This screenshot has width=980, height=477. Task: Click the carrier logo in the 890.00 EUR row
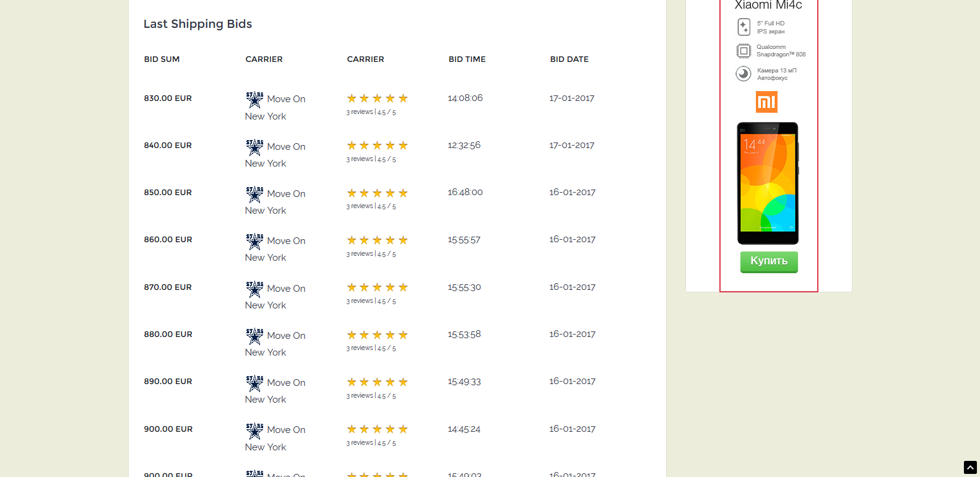coord(254,383)
